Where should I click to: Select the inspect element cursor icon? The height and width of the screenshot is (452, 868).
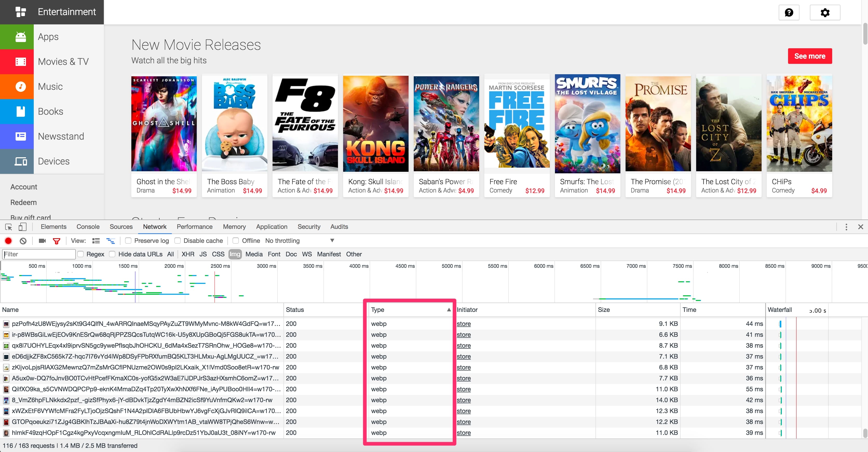click(9, 227)
